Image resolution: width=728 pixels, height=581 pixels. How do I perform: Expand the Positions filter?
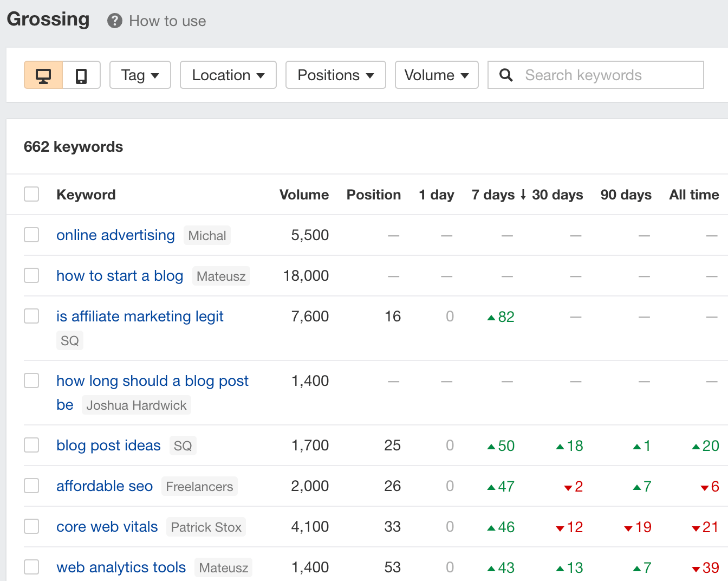point(335,75)
